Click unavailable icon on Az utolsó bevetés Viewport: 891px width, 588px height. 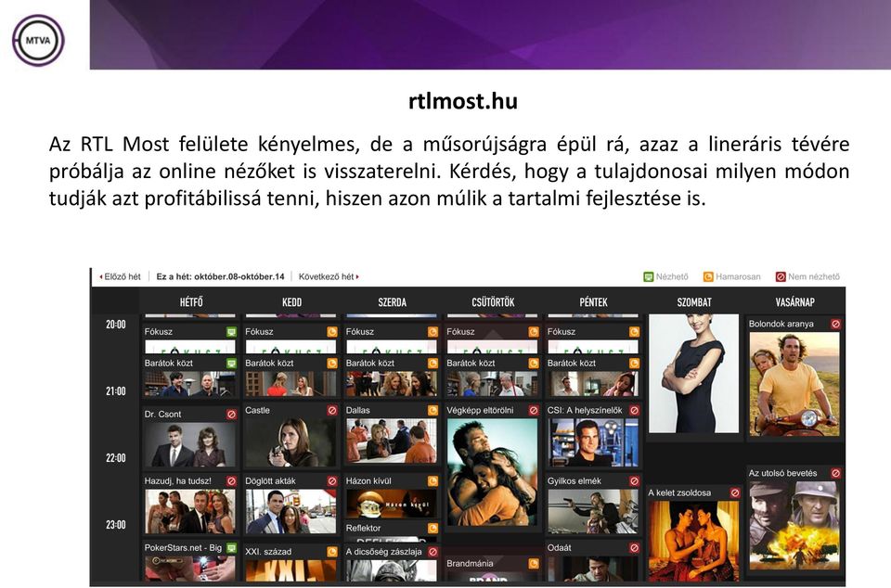click(x=835, y=473)
